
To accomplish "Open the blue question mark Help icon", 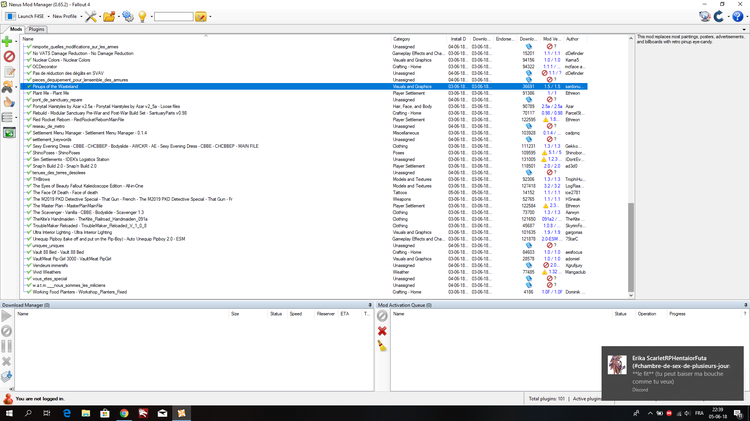I will coord(738,17).
